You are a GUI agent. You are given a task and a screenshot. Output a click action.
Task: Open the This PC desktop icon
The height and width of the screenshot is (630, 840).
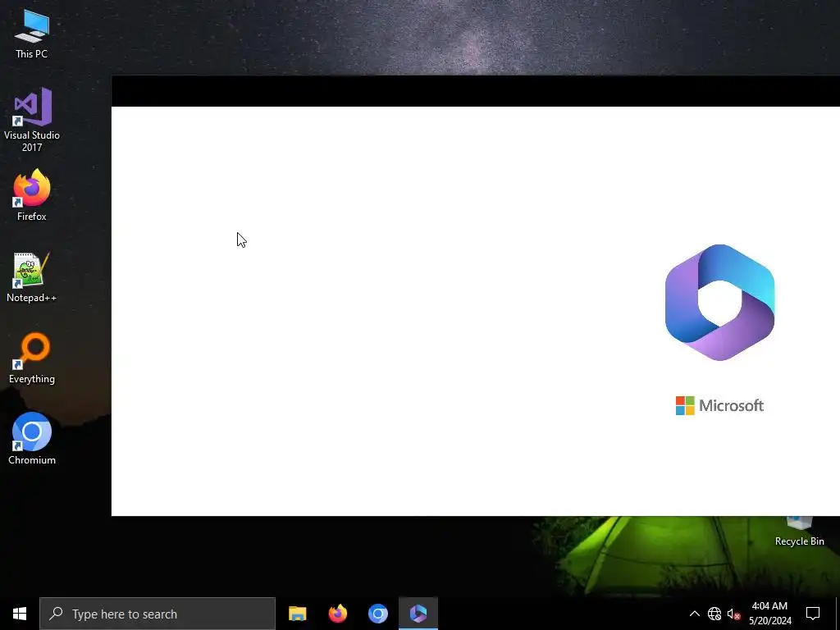(32, 33)
